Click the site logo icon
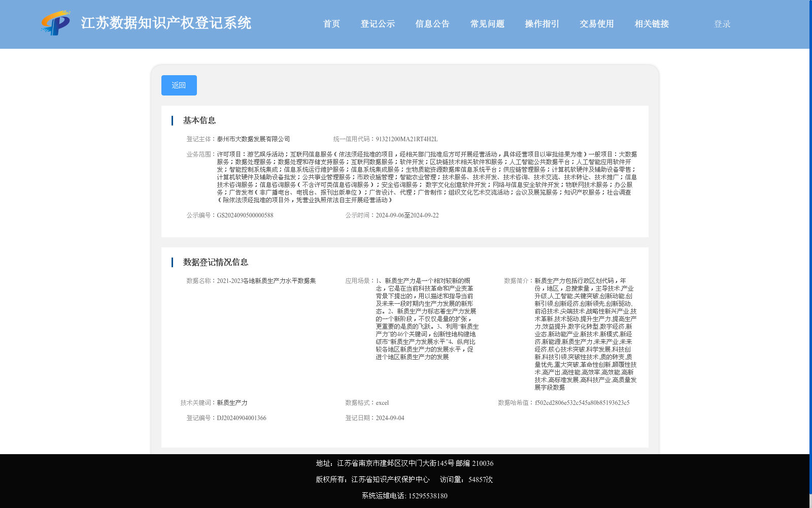This screenshot has height=508, width=812. click(x=56, y=23)
